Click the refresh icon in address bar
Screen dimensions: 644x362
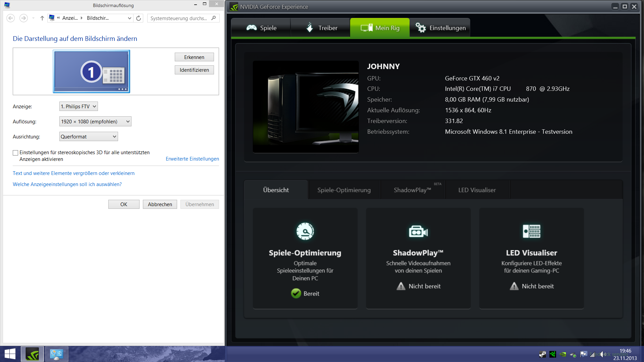click(x=139, y=18)
